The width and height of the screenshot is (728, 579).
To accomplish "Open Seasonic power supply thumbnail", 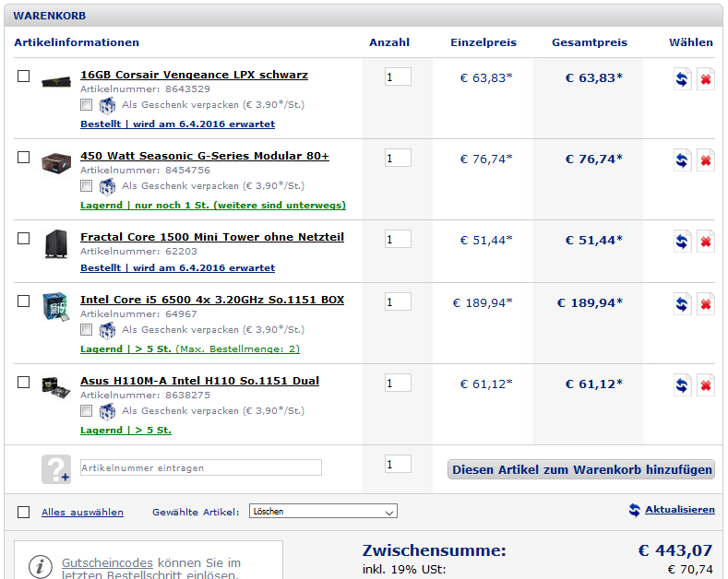I will 56,163.
